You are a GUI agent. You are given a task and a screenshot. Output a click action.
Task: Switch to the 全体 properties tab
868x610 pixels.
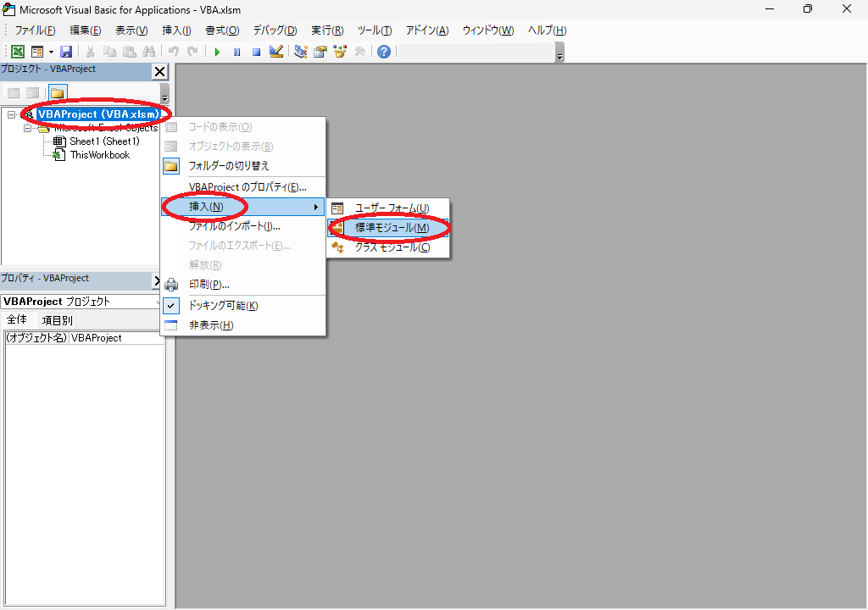17,319
